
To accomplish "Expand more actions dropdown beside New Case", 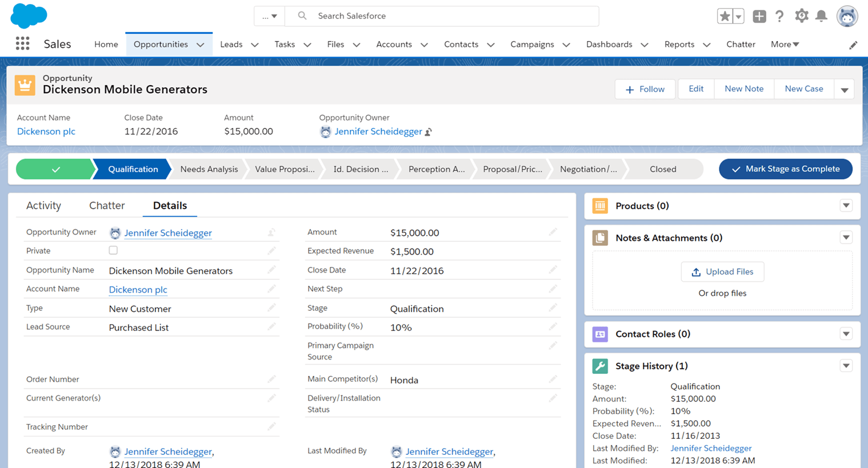I will (x=844, y=90).
